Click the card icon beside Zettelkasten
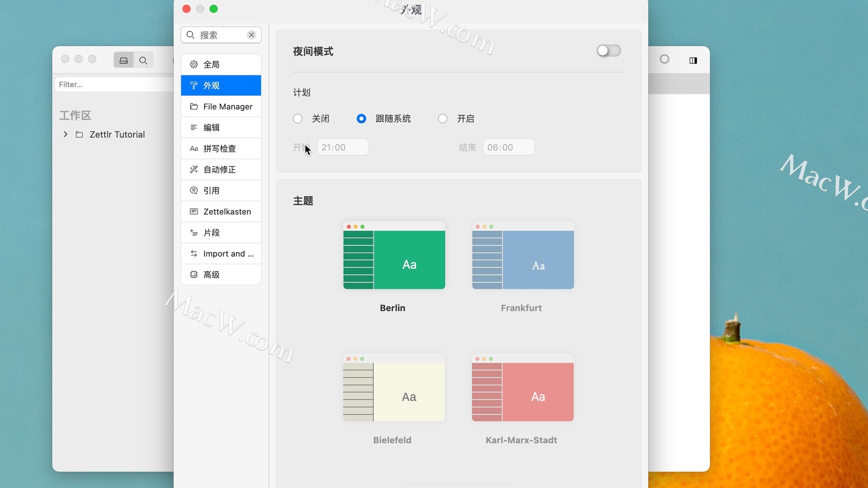 point(194,211)
